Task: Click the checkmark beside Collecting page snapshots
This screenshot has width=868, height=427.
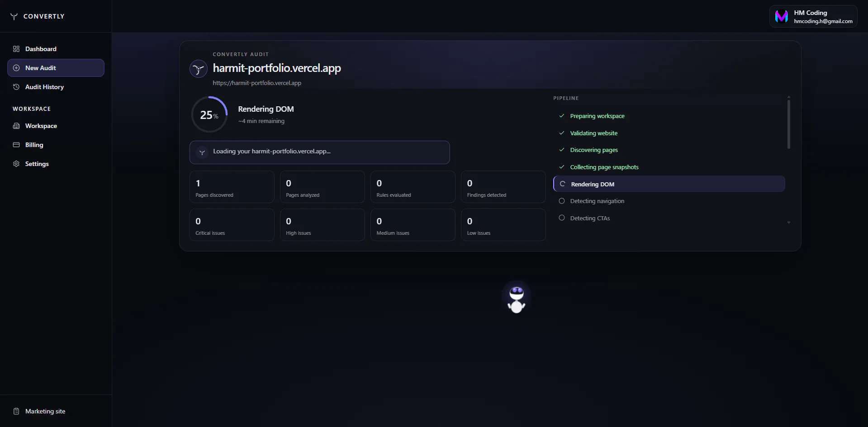Action: point(562,167)
